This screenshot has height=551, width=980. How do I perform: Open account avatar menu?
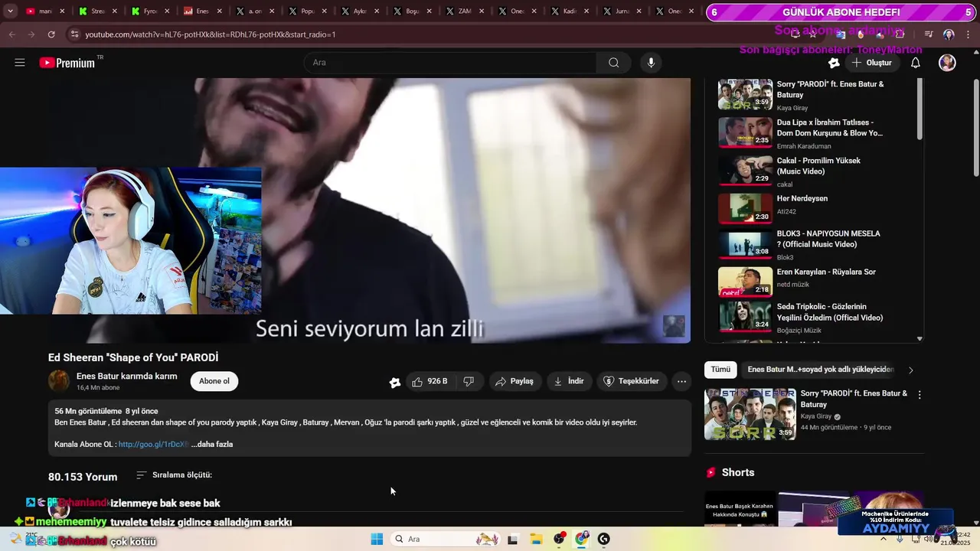pyautogui.click(x=947, y=63)
